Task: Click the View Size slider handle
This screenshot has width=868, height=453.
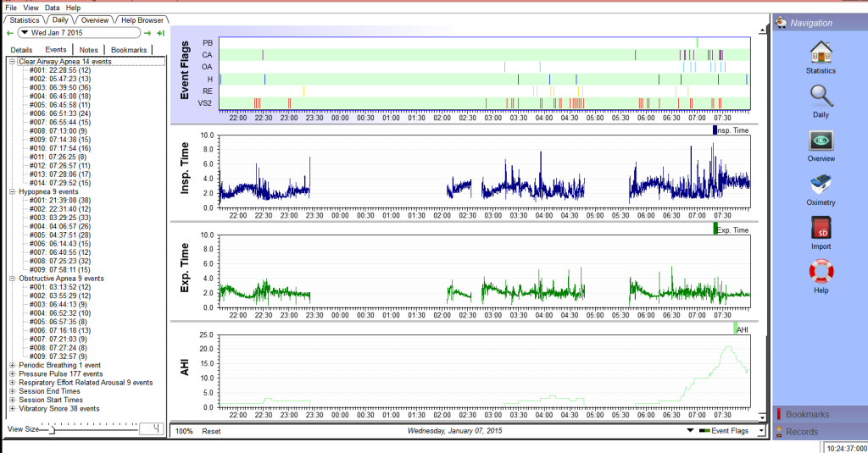Action: coord(50,429)
